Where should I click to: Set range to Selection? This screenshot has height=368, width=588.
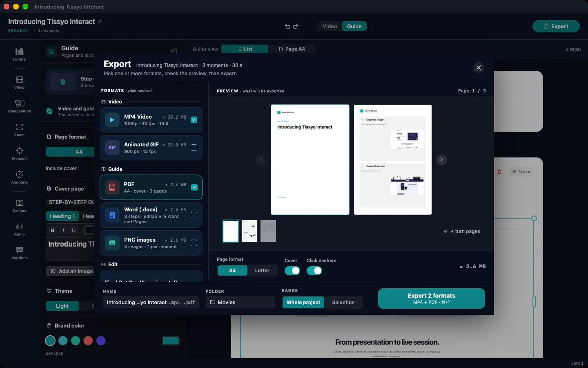coord(343,303)
